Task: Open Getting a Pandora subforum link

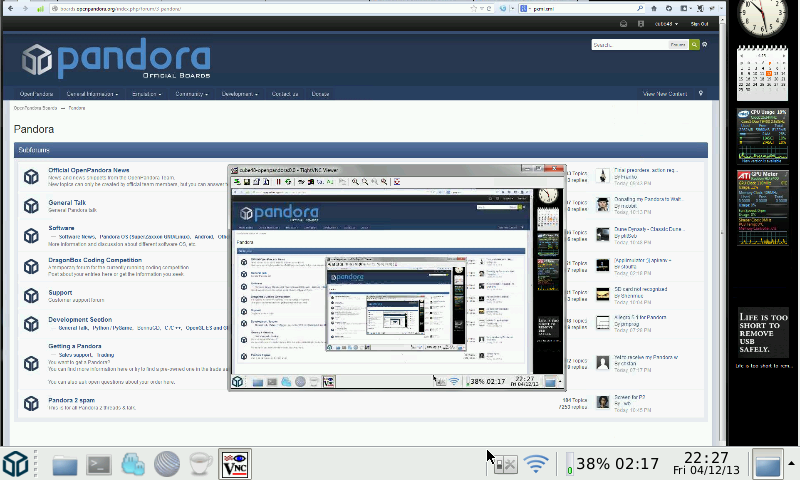Action: (x=74, y=346)
